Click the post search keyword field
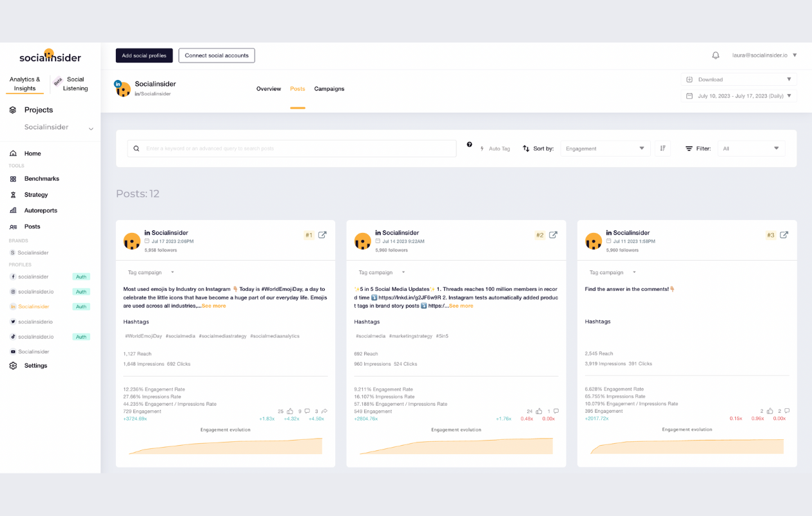The image size is (812, 516). [x=292, y=148]
